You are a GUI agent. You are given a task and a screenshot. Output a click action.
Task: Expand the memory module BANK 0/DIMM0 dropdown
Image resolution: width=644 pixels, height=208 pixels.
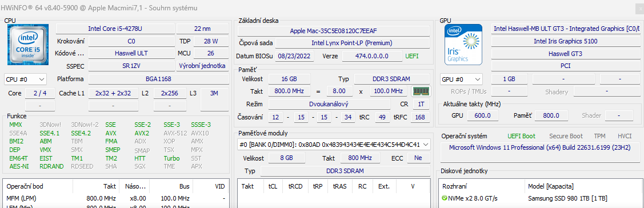[334, 144]
